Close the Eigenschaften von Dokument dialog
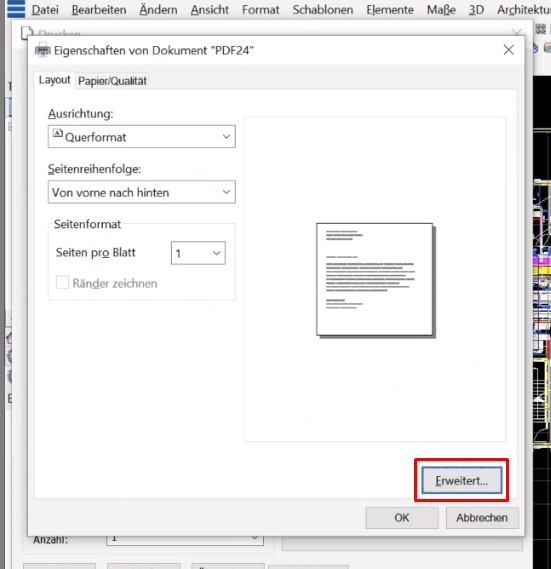The height and width of the screenshot is (569, 551). [x=509, y=50]
